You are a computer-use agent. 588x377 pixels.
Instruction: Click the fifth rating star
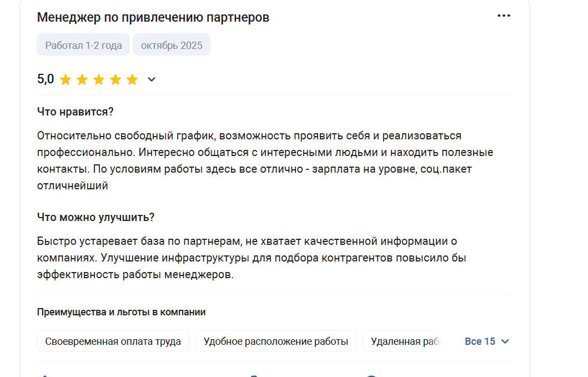coord(132,80)
